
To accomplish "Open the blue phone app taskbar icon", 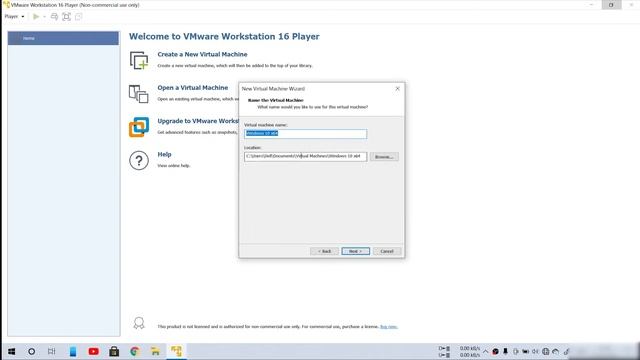I will (x=73, y=351).
